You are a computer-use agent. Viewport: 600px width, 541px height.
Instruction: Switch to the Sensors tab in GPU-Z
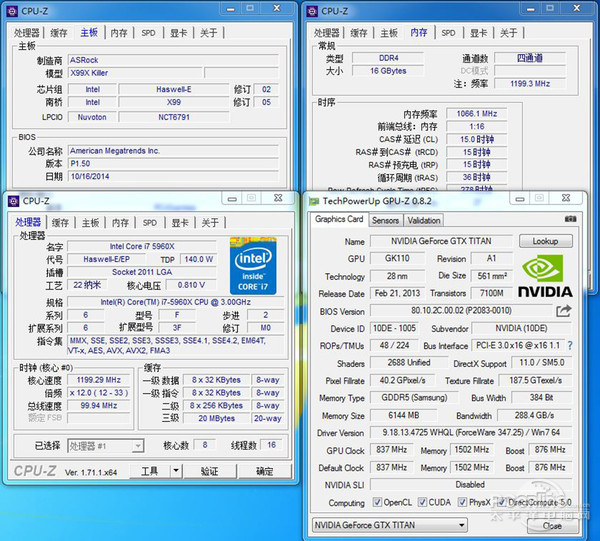pos(385,220)
